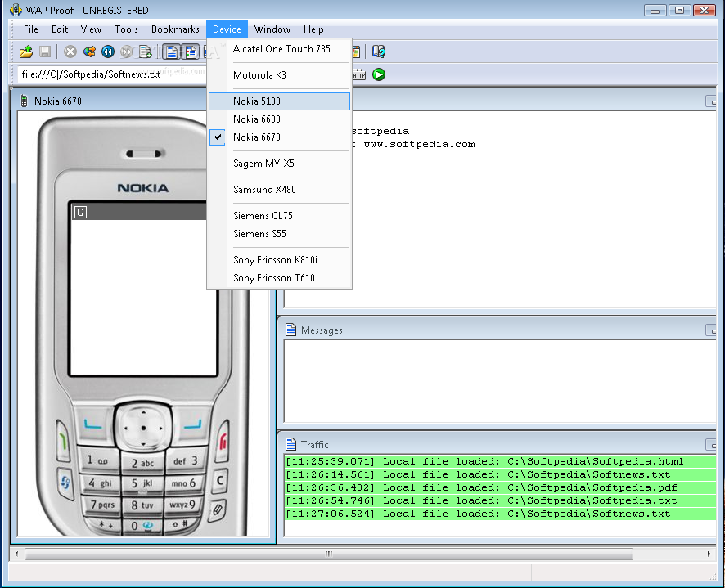Click the Stop loading icon

pyautogui.click(x=70, y=52)
